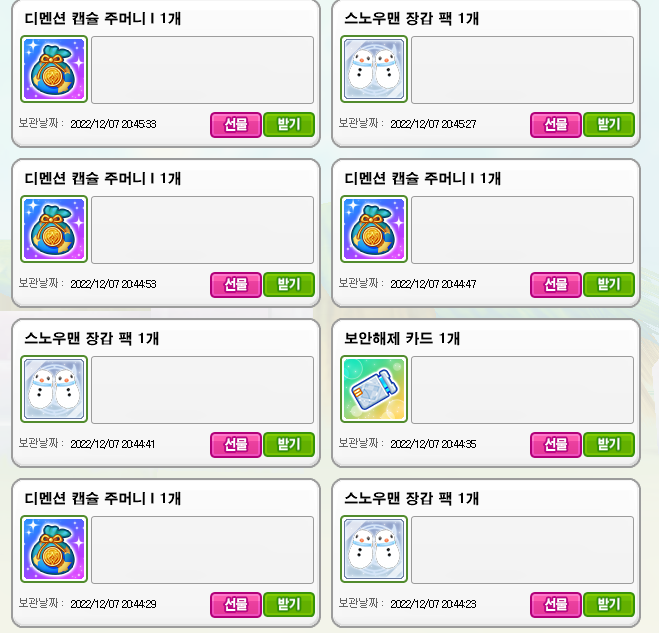659x633 pixels.
Task: Select the pouch icon stored at 20:44:47
Action: (x=374, y=229)
